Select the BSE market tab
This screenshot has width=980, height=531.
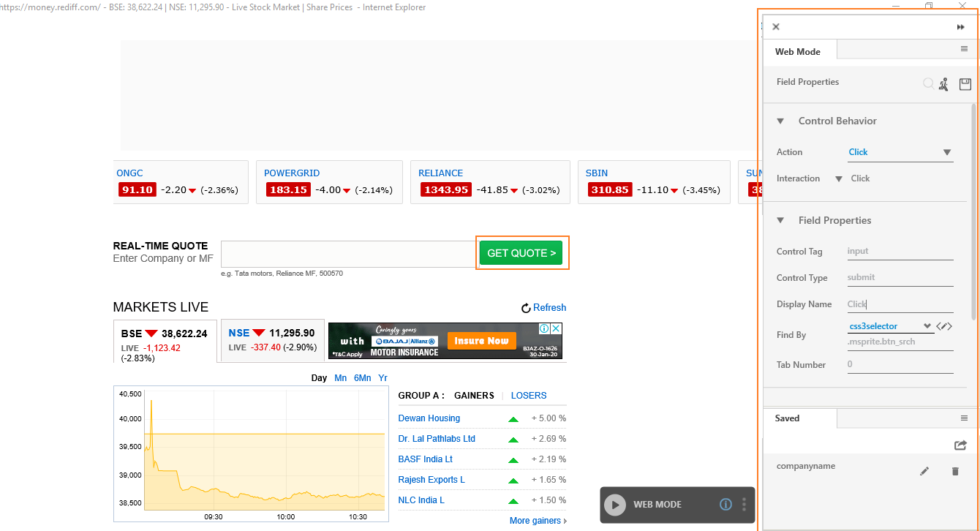point(165,341)
